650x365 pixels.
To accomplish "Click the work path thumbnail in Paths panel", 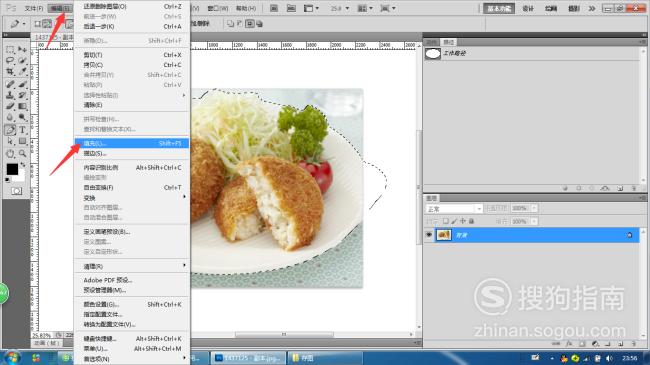I will click(433, 54).
